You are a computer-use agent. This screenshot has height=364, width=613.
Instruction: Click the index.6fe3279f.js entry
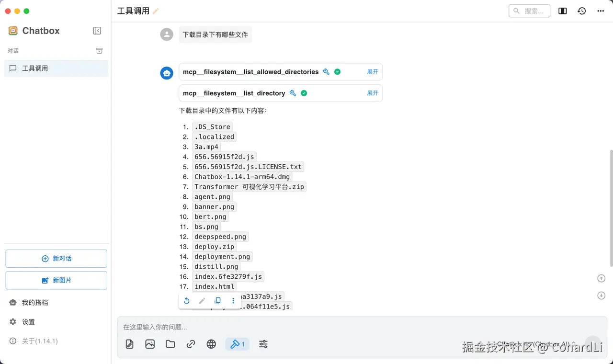click(x=228, y=277)
